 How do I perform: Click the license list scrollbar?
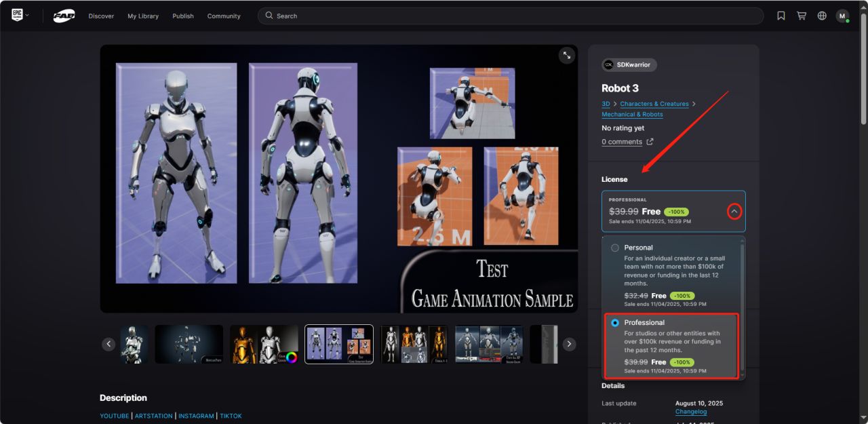(x=742, y=307)
